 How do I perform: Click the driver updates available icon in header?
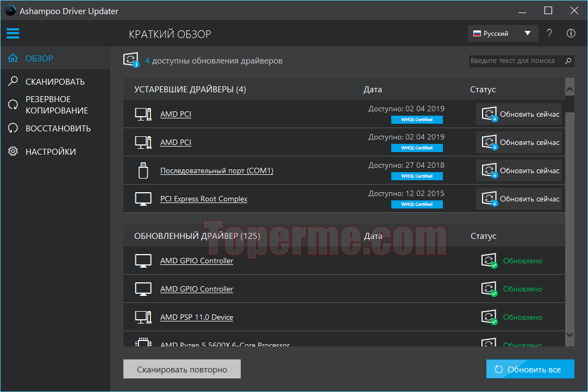(132, 60)
